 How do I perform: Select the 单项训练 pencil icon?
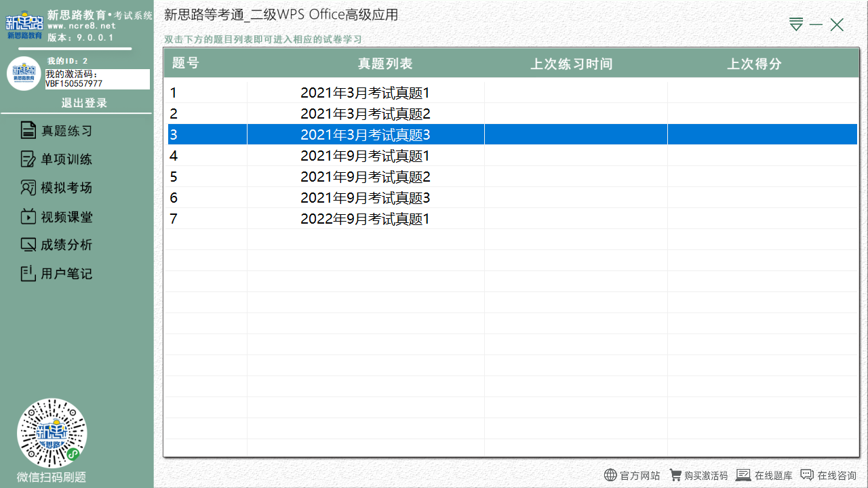click(x=28, y=159)
